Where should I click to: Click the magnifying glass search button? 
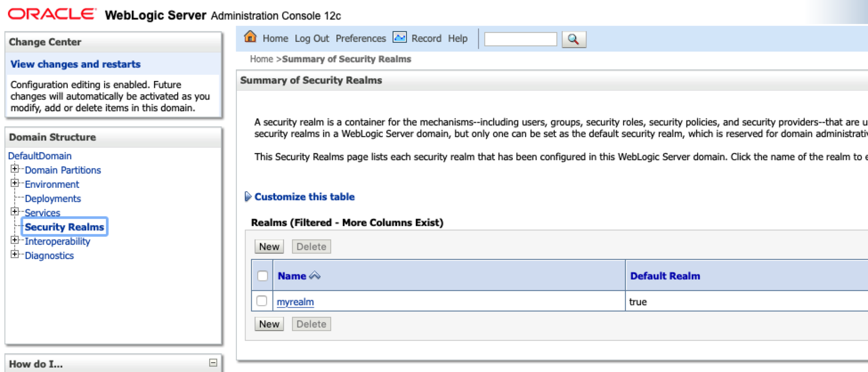574,39
